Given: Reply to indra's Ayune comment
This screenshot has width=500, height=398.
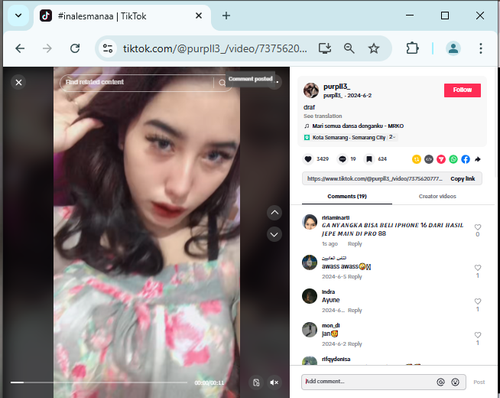Looking at the screenshot, I should (355, 310).
